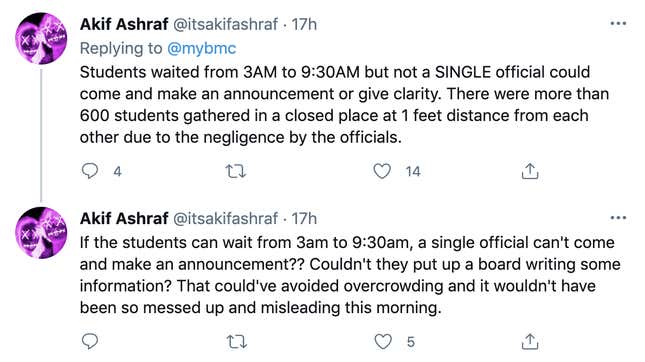
Task: Click the @itsakifashraf handle on first tweet
Action: (x=225, y=24)
